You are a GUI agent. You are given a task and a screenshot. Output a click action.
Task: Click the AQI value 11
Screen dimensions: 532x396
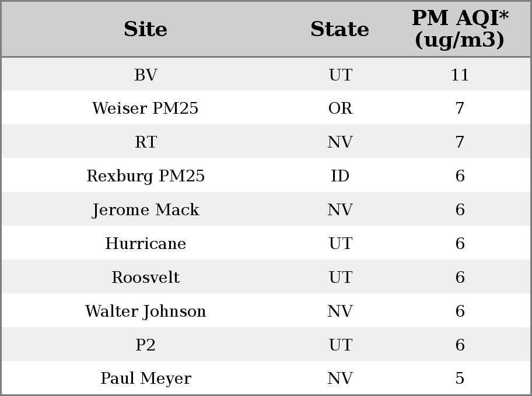click(460, 75)
